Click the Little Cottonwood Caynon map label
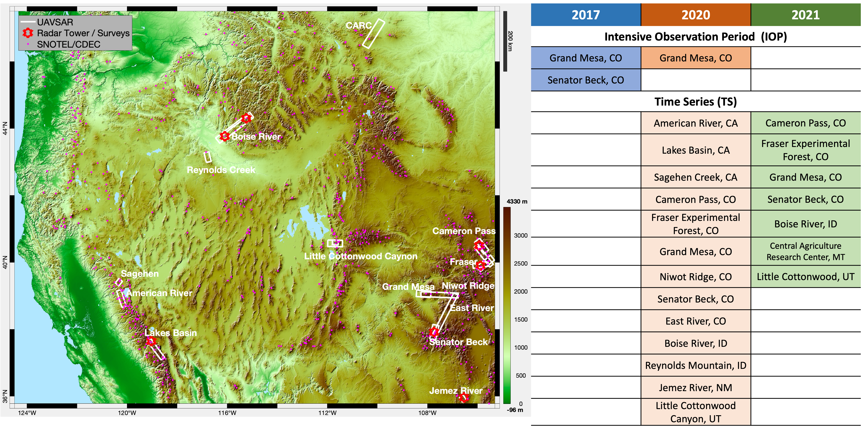The image size is (868, 432). (361, 256)
